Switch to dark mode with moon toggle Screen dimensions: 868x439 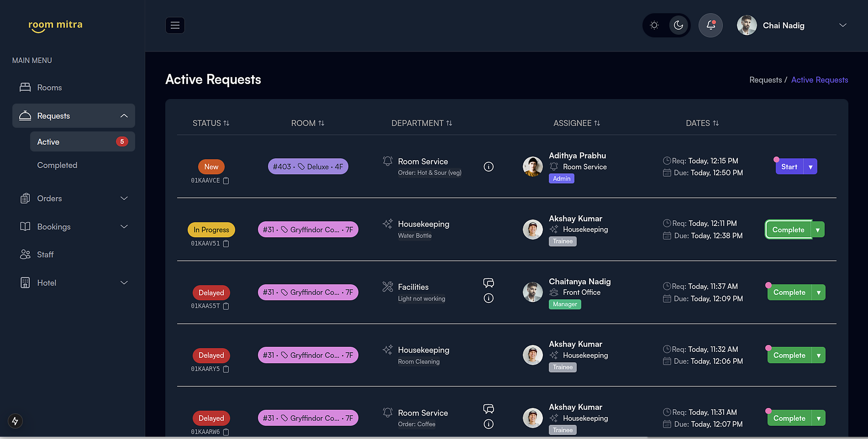click(x=678, y=25)
